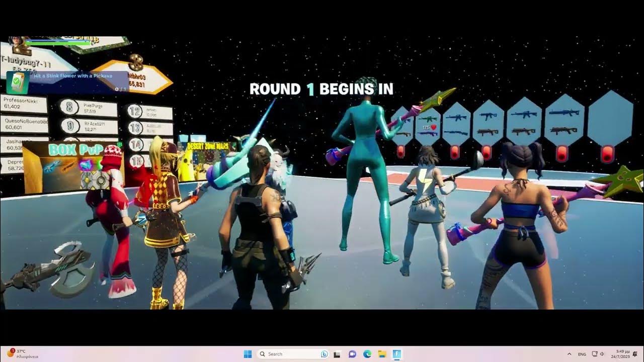
Task: Open the Chat app on the taskbar
Action: click(x=353, y=354)
